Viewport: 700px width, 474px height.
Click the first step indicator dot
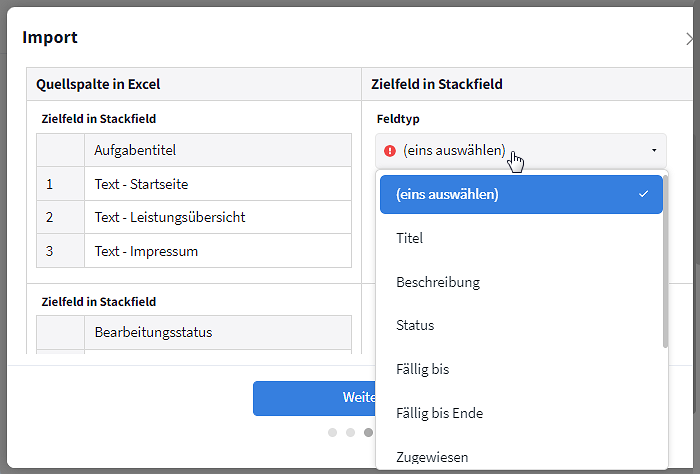pyautogui.click(x=332, y=433)
